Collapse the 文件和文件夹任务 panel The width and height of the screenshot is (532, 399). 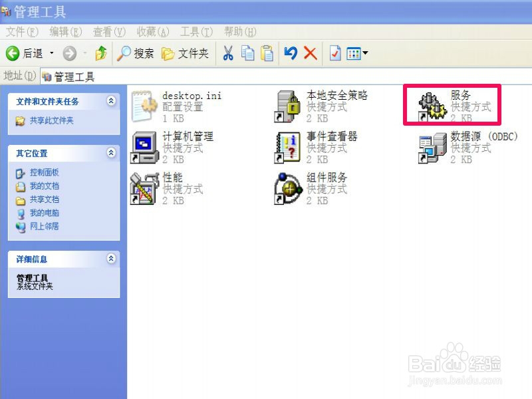pyautogui.click(x=111, y=101)
